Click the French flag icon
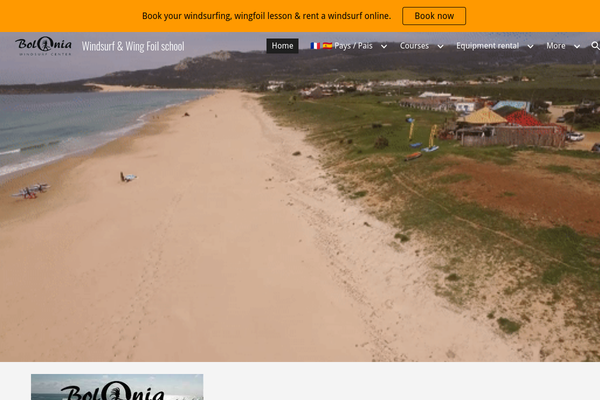This screenshot has height=400, width=600. click(x=315, y=46)
